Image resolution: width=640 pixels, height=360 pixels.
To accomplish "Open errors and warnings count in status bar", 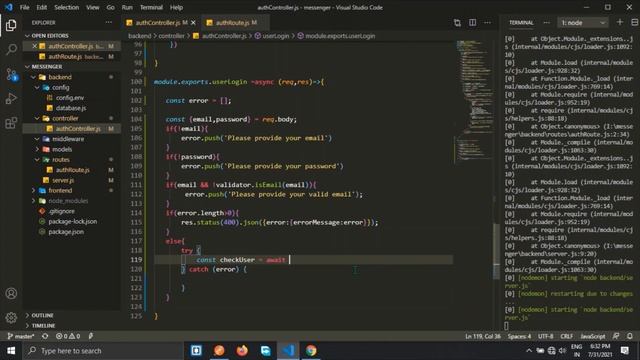I will [68, 336].
